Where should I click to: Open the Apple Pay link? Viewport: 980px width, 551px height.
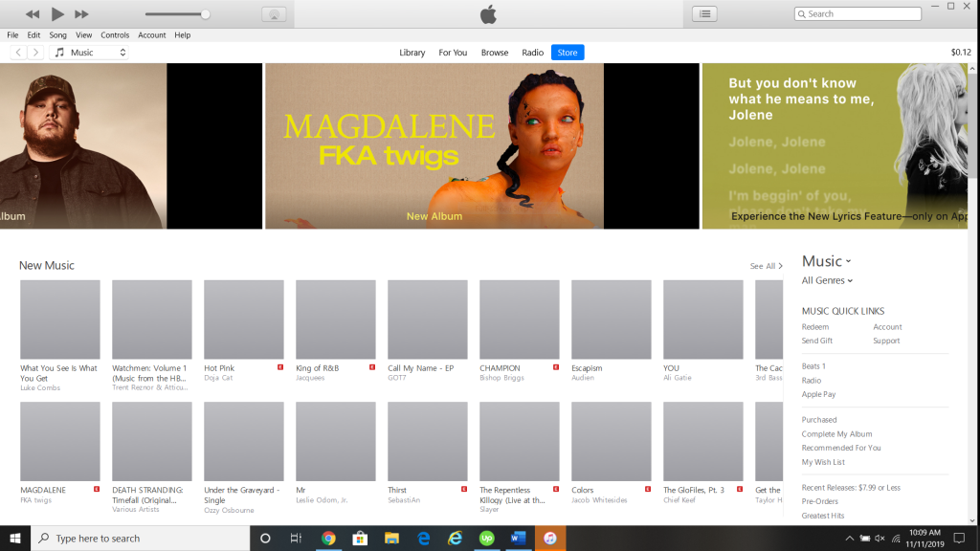click(x=819, y=394)
